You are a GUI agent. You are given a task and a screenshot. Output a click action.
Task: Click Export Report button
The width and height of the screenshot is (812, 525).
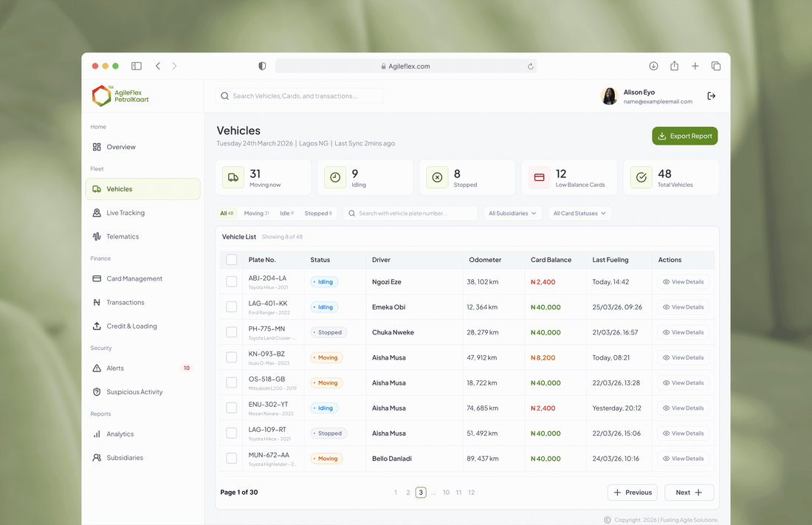point(684,136)
